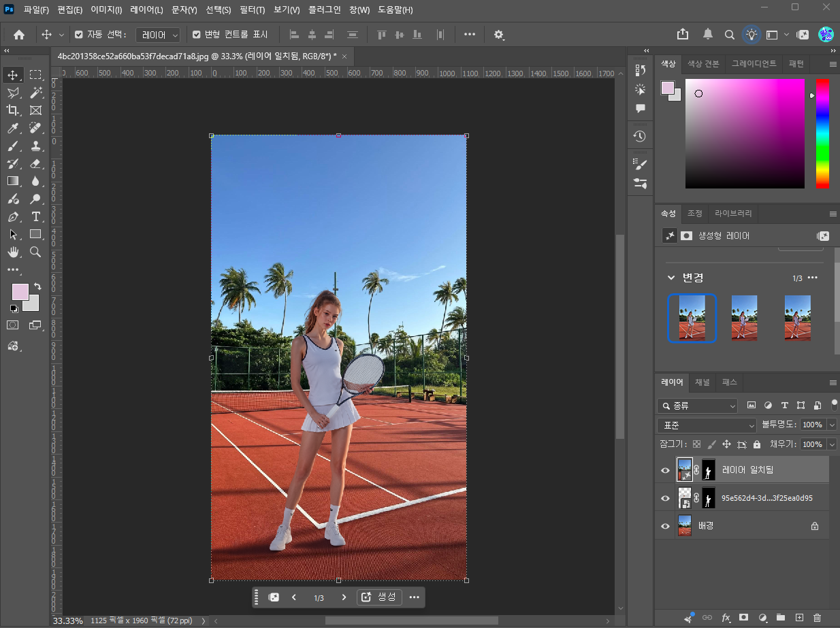Select the Blur droplet tool
The image size is (840, 628).
pyautogui.click(x=35, y=181)
